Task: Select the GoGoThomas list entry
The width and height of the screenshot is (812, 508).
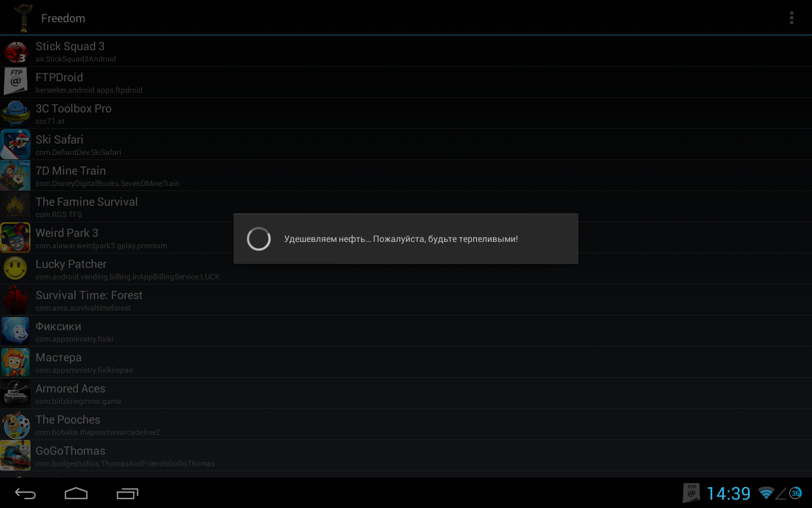Action: (x=406, y=456)
